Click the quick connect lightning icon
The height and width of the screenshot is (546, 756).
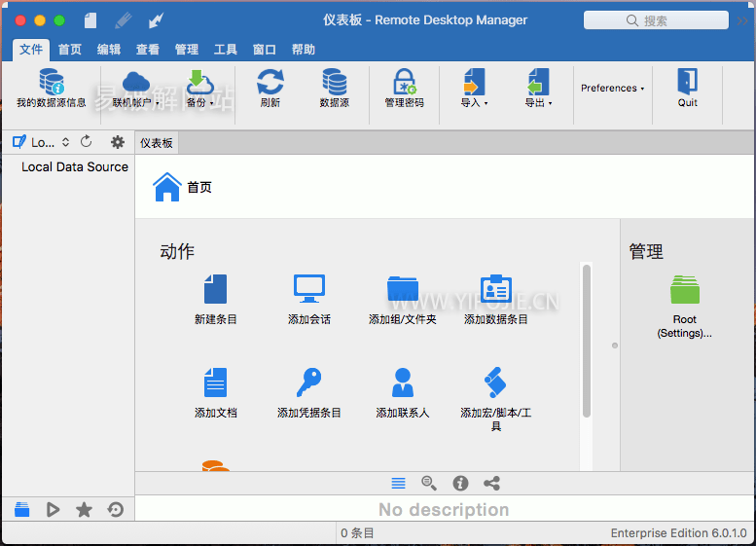(157, 20)
